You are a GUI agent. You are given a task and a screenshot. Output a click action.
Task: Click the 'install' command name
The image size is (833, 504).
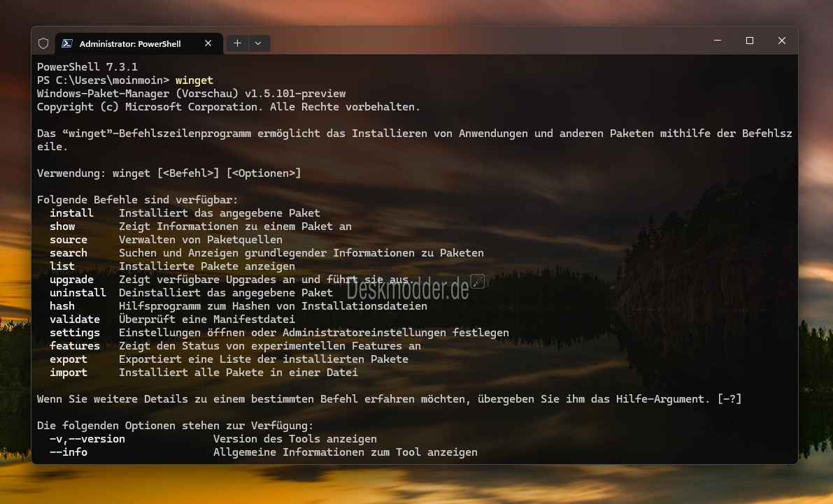72,213
